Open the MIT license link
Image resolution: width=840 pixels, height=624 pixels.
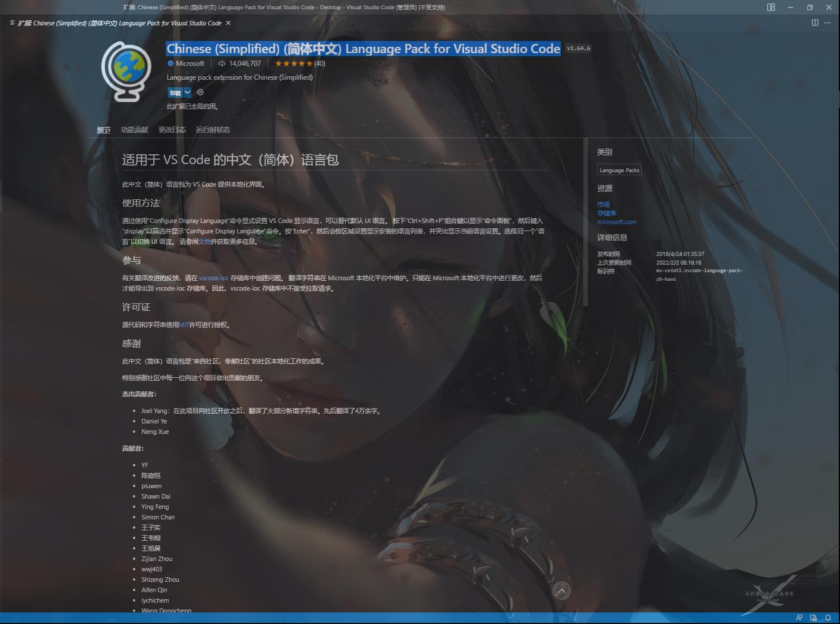pyautogui.click(x=184, y=325)
